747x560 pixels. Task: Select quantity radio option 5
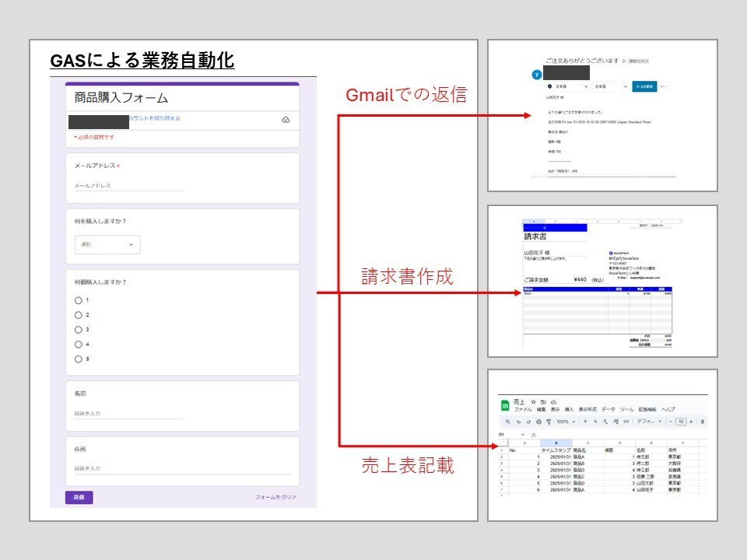pyautogui.click(x=78, y=359)
